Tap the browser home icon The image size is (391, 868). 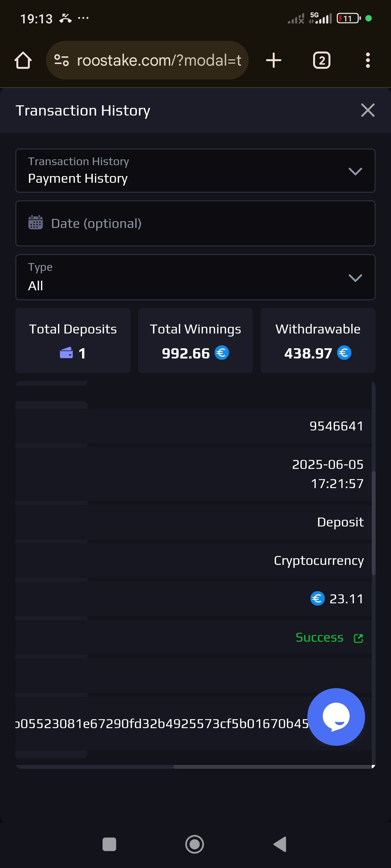tap(23, 60)
